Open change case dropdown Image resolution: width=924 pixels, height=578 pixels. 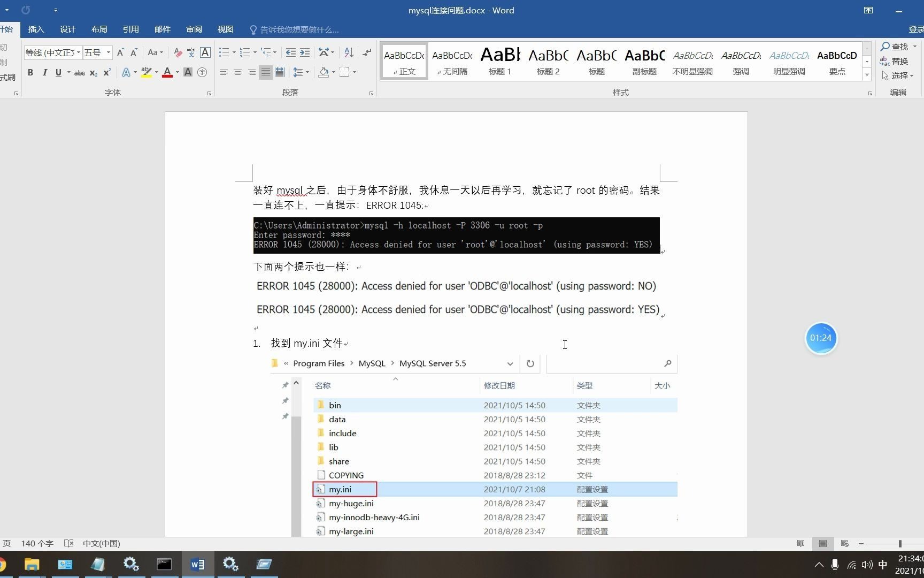[155, 52]
